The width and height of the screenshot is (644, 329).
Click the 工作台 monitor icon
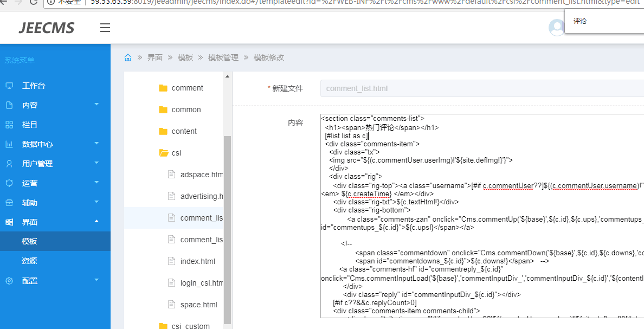pos(9,86)
